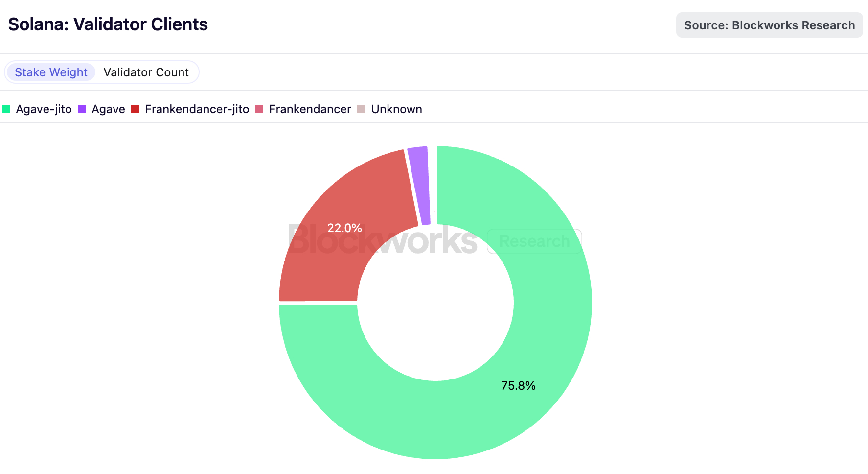Select the thin purple donut slice
Viewport: 868px width, 474px height.
(x=420, y=186)
